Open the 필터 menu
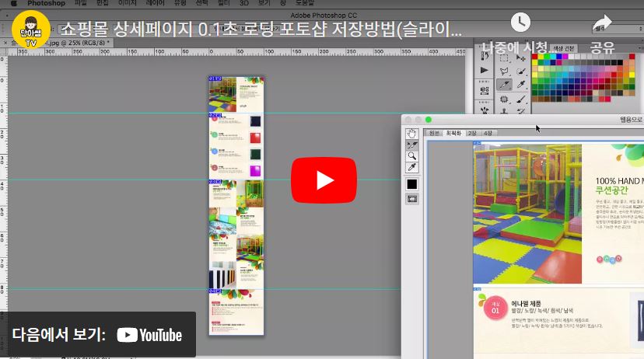The height and width of the screenshot is (359, 644). pos(223,3)
